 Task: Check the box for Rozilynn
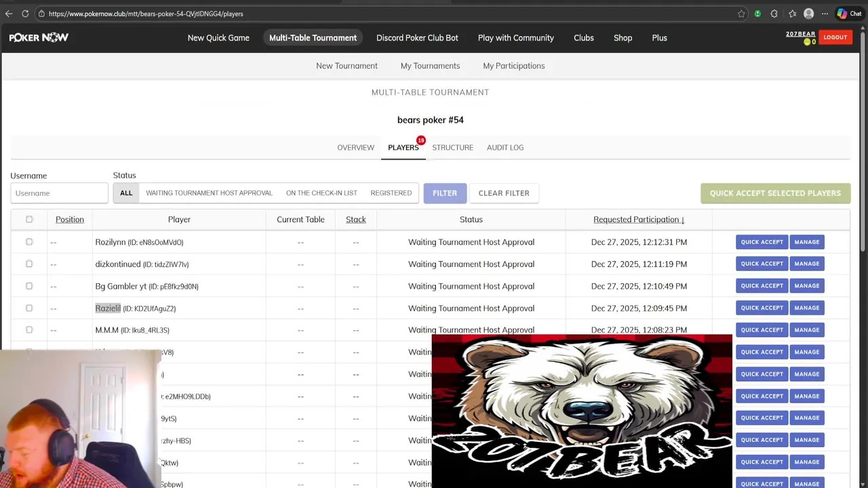tap(29, 242)
